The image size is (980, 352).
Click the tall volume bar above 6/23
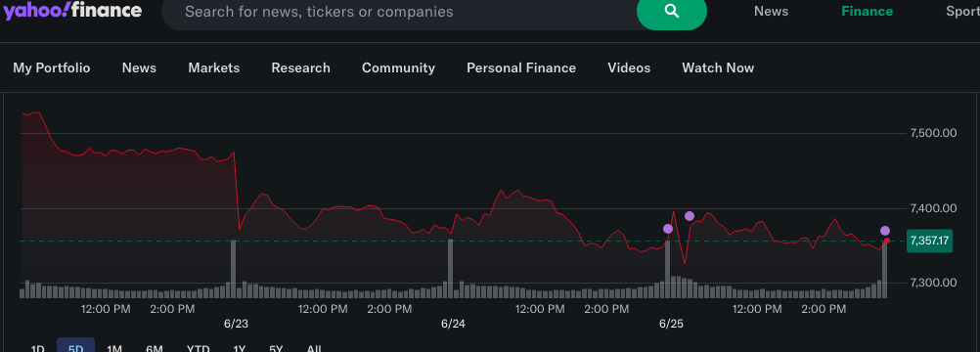pyautogui.click(x=233, y=269)
